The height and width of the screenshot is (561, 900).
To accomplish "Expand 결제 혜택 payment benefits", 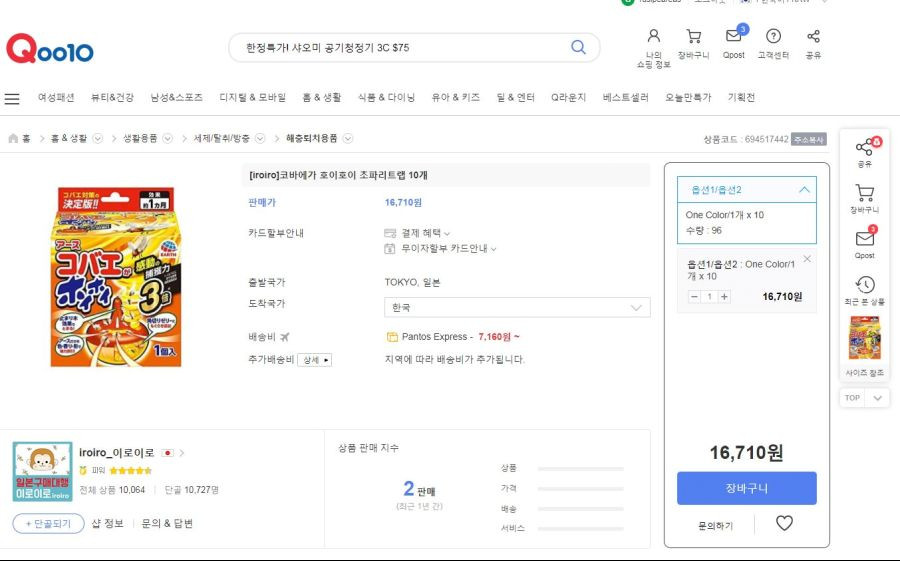I will click(x=426, y=233).
